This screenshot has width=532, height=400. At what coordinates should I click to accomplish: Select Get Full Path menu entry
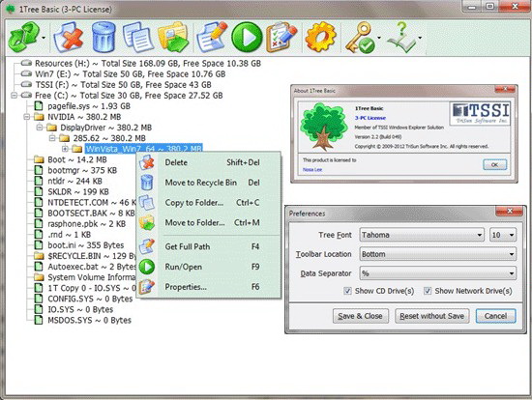coord(209,246)
